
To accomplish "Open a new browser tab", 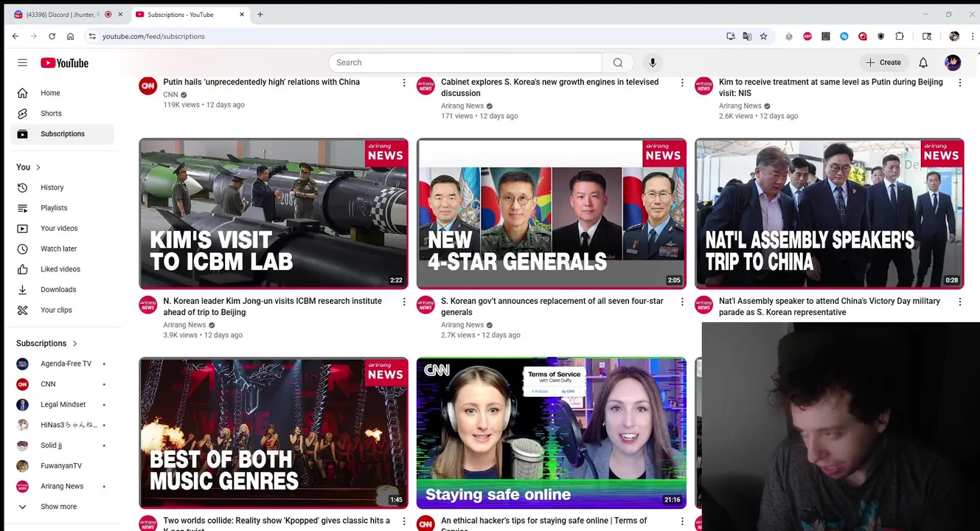I will click(260, 14).
